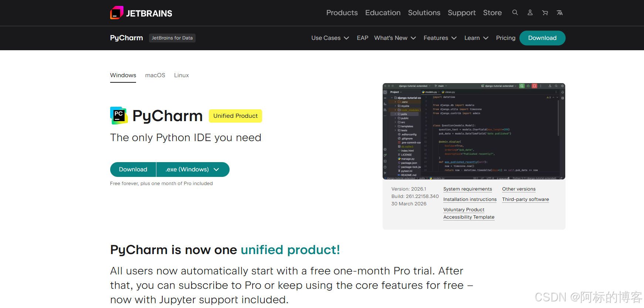Open the .exe (Windows) installer dropdown
The height and width of the screenshot is (308, 644).
pyautogui.click(x=193, y=170)
